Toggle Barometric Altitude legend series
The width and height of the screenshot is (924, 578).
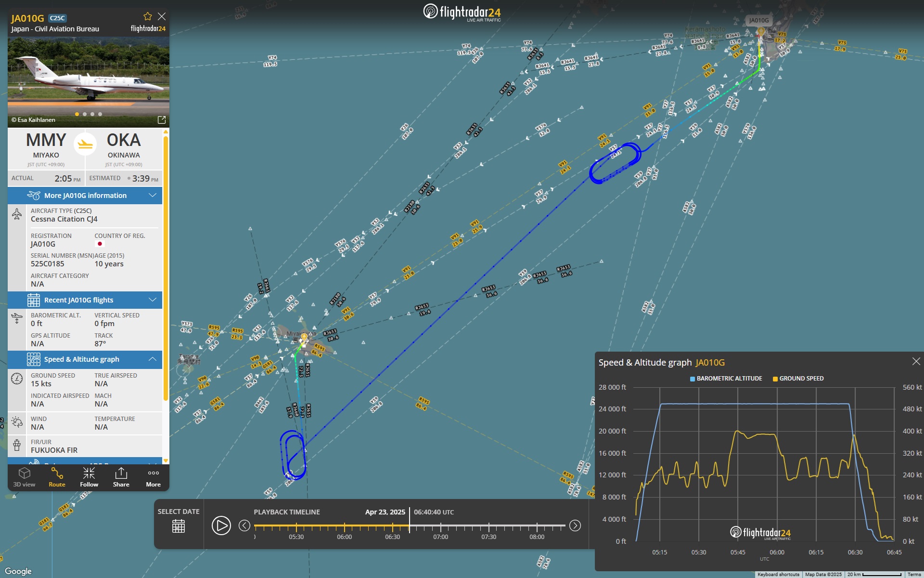[726, 379]
